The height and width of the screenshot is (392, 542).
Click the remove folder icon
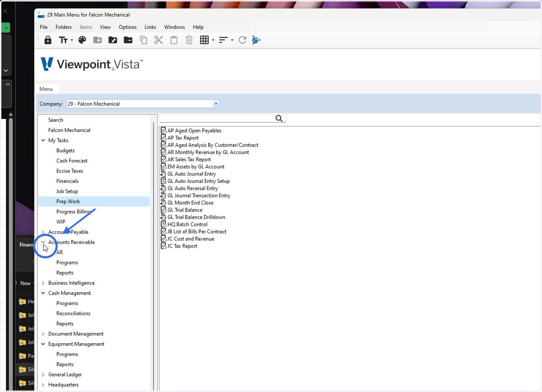click(x=128, y=40)
